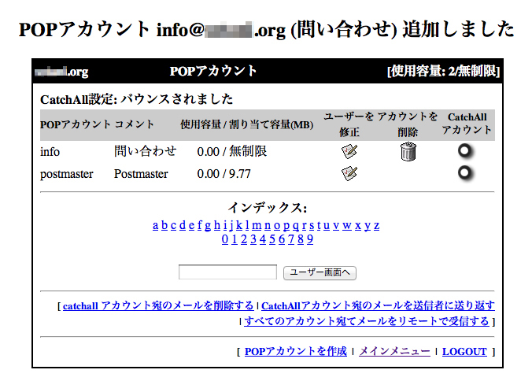This screenshot has height=392, width=532.
Task: Click the LOGOUT link
Action: pyautogui.click(x=464, y=352)
